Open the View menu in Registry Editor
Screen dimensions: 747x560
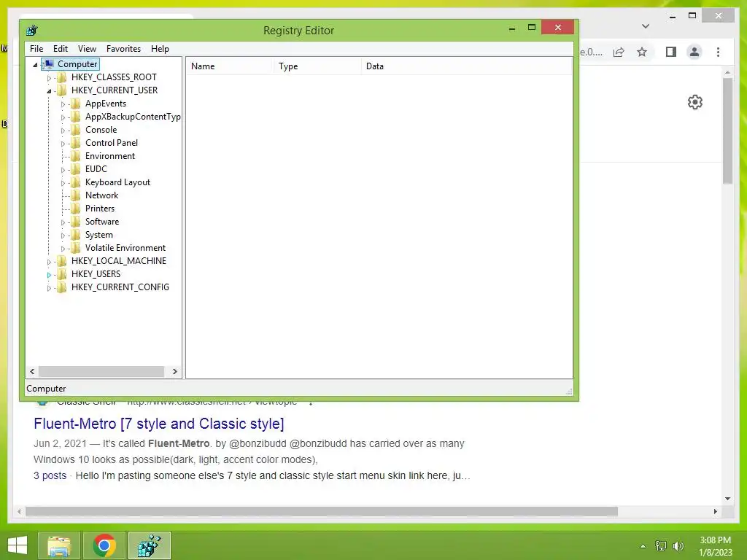pos(87,49)
